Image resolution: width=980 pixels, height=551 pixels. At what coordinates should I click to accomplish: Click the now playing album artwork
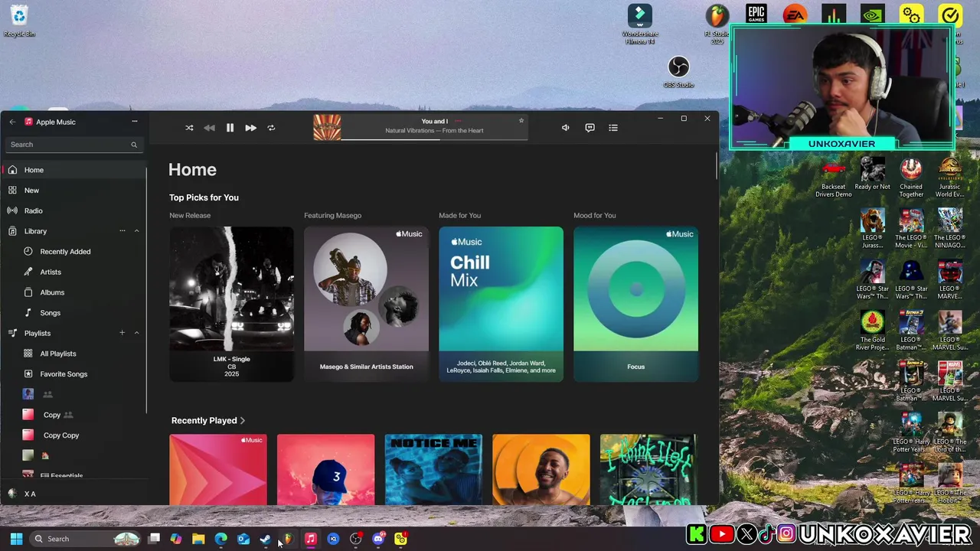[327, 127]
